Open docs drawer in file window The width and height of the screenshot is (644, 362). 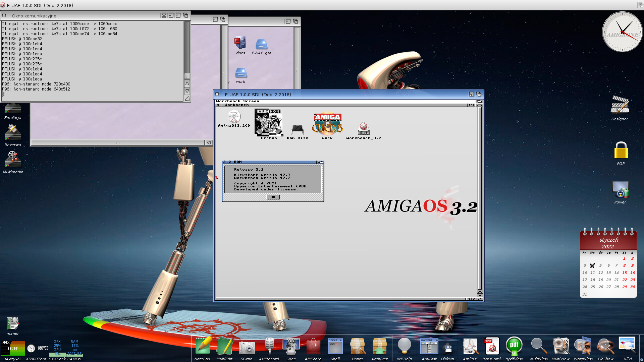[x=240, y=43]
